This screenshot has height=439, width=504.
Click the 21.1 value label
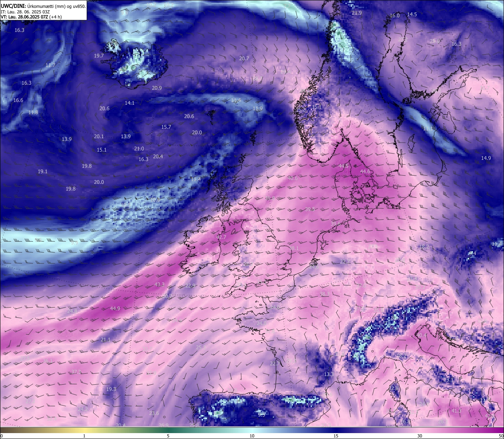tap(106, 339)
